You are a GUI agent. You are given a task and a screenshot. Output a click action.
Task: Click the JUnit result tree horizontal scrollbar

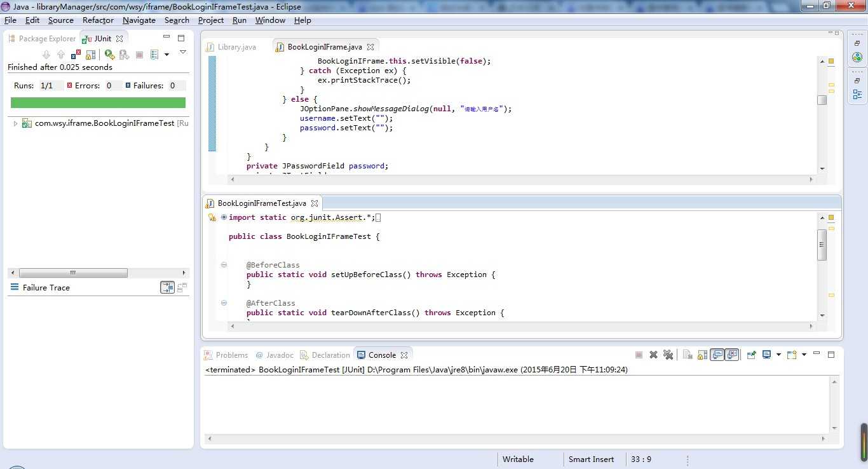[73, 273]
